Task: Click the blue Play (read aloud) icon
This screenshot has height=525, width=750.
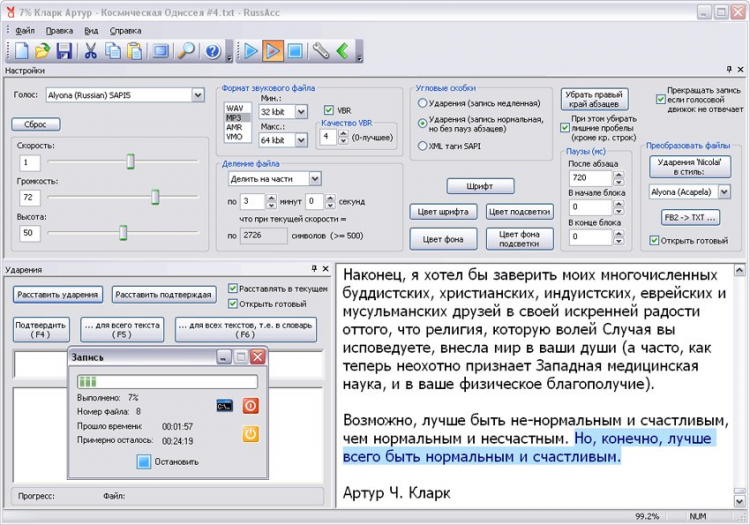Action: 250,51
